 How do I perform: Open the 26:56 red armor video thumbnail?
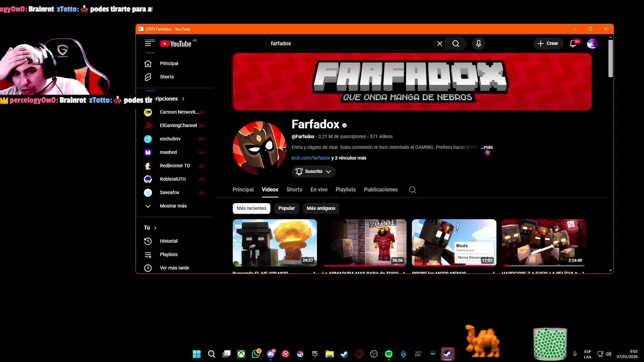[x=365, y=243]
